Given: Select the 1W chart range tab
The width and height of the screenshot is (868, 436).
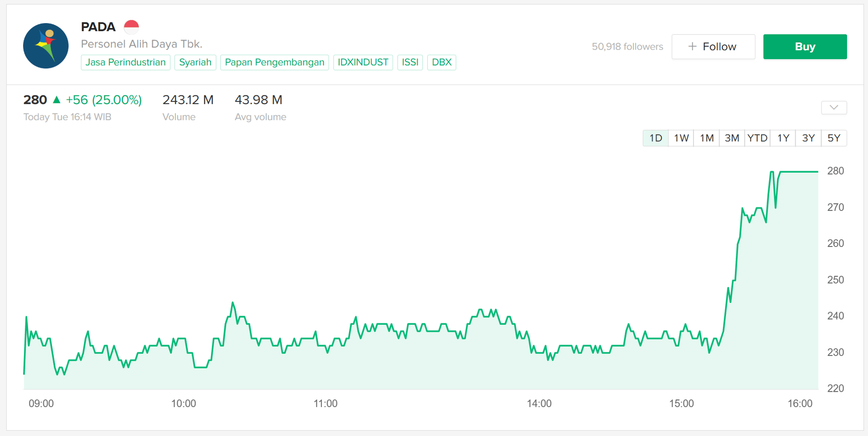Looking at the screenshot, I should pos(681,138).
